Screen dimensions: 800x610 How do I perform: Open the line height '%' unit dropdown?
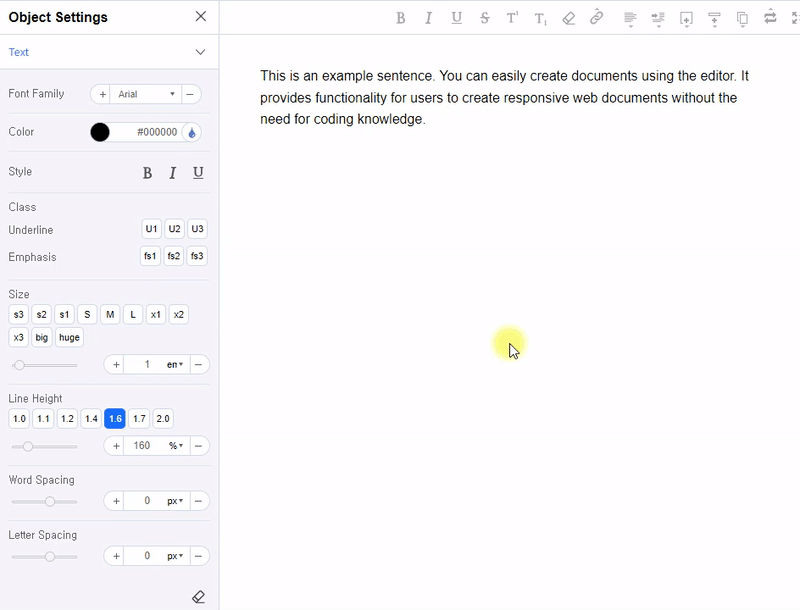coord(175,446)
